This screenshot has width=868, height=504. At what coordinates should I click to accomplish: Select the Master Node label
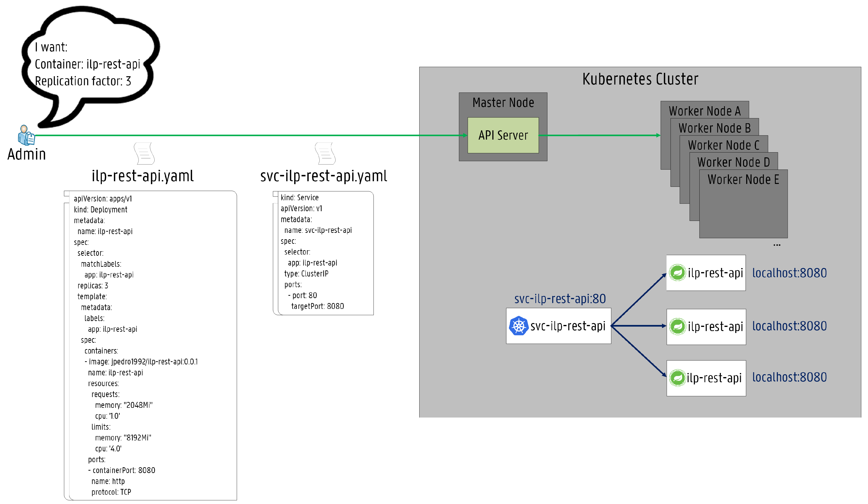click(x=503, y=103)
